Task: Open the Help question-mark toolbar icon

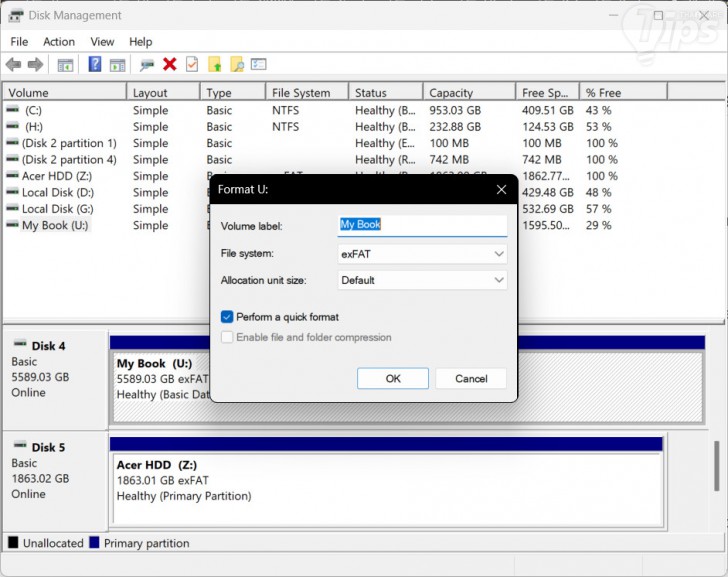Action: pyautogui.click(x=95, y=64)
